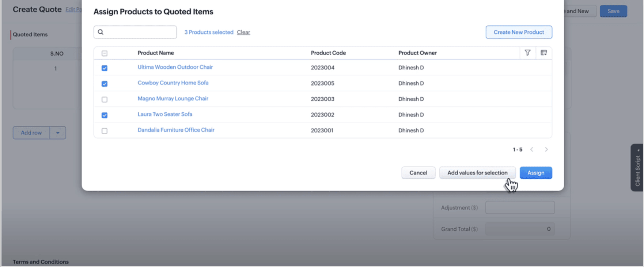The height and width of the screenshot is (267, 644).
Task: Expand the Client Script side panel
Action: pyautogui.click(x=637, y=168)
